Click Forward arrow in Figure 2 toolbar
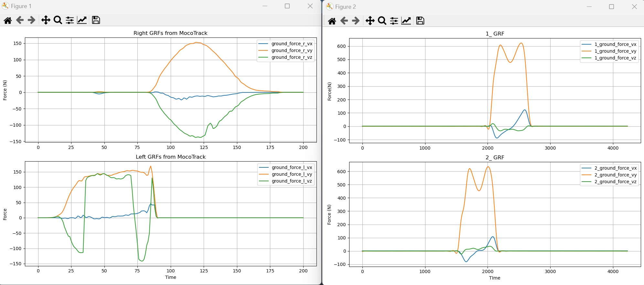 [x=356, y=21]
